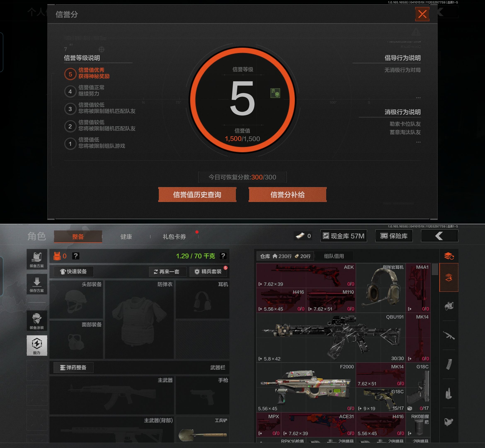Open the green rank badge beside level 5
The image size is (485, 448).
[275, 93]
